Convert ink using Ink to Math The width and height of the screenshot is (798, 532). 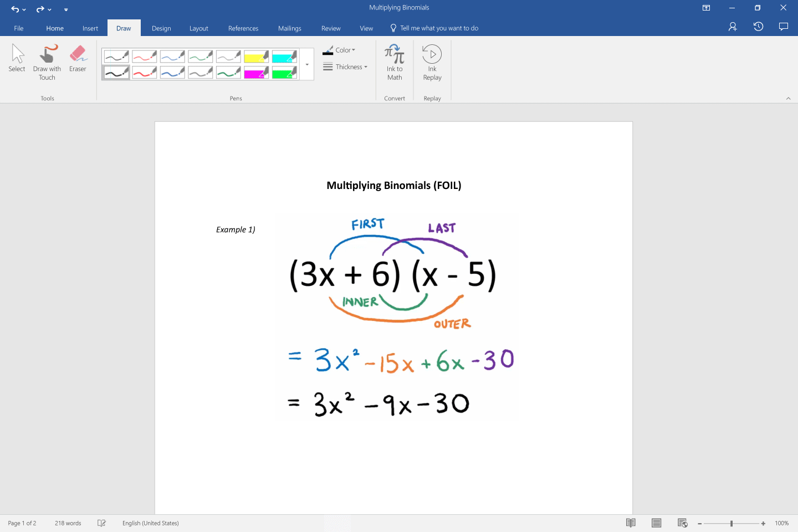tap(394, 62)
